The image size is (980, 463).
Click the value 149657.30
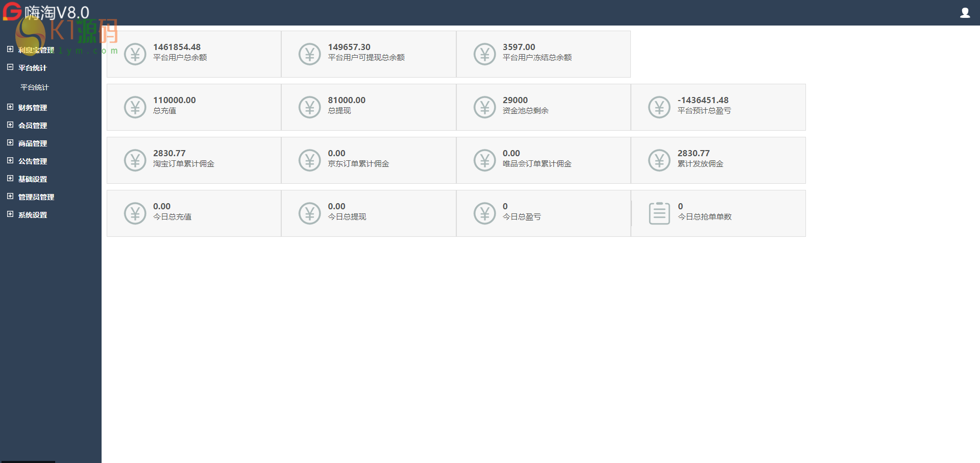tap(349, 47)
